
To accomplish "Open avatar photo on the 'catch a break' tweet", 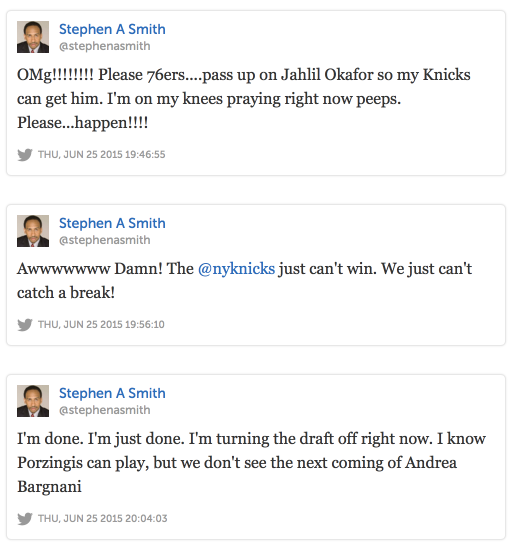I will tap(33, 231).
